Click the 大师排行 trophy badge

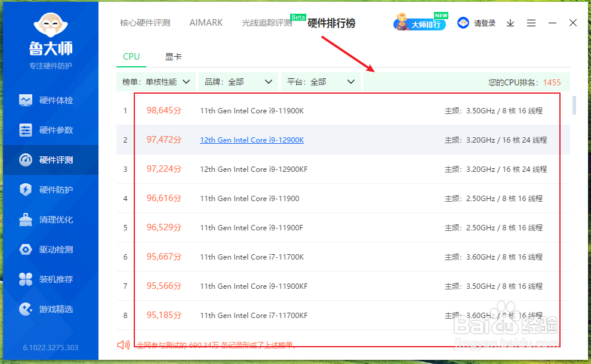pos(420,22)
